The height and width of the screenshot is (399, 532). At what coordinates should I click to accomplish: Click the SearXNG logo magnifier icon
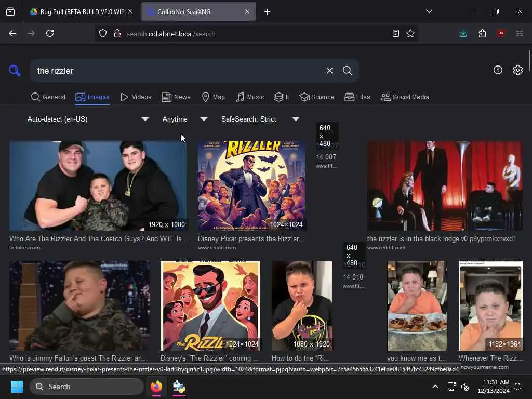click(15, 71)
